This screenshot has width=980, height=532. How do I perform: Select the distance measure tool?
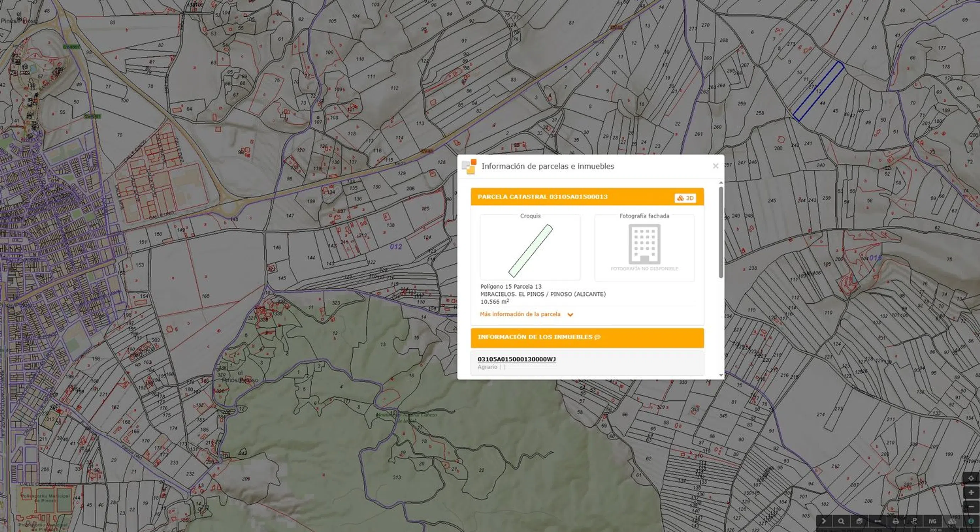click(x=878, y=521)
